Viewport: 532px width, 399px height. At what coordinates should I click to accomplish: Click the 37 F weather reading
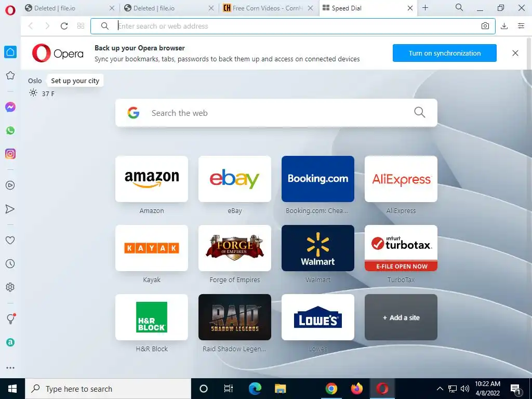click(x=48, y=94)
